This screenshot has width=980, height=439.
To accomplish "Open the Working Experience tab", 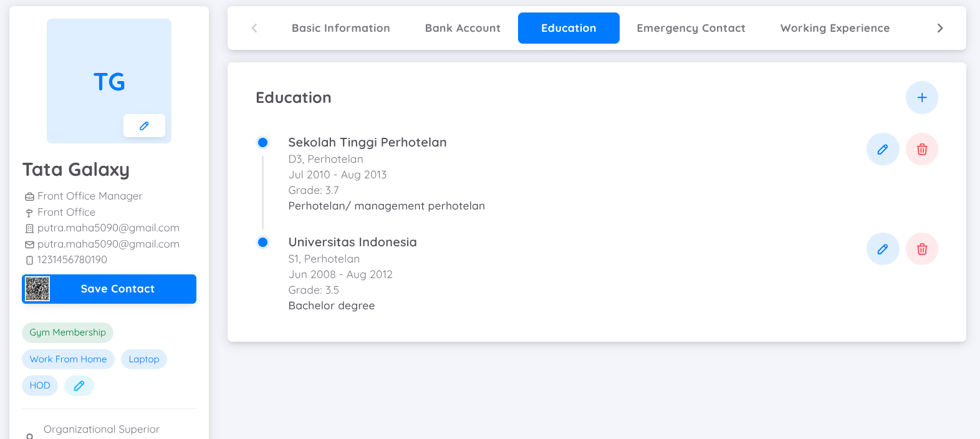I will (x=835, y=28).
